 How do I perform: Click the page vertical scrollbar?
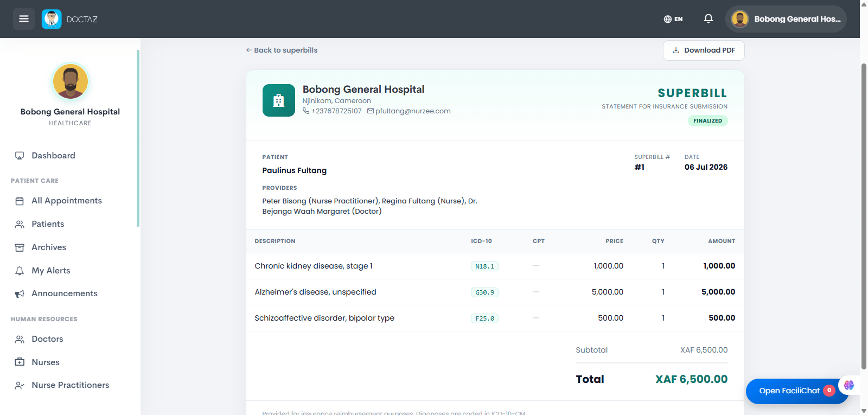864,217
